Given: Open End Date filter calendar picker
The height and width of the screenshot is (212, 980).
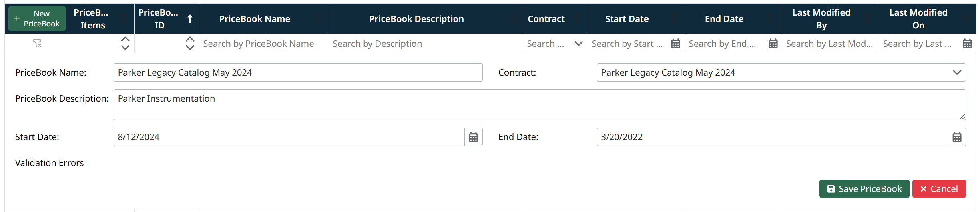Looking at the screenshot, I should pyautogui.click(x=773, y=44).
